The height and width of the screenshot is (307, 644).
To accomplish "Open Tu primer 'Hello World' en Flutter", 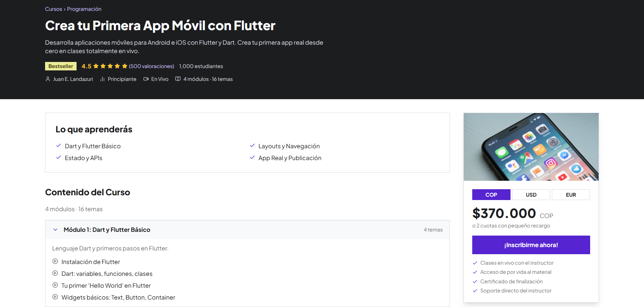I will [106, 286].
